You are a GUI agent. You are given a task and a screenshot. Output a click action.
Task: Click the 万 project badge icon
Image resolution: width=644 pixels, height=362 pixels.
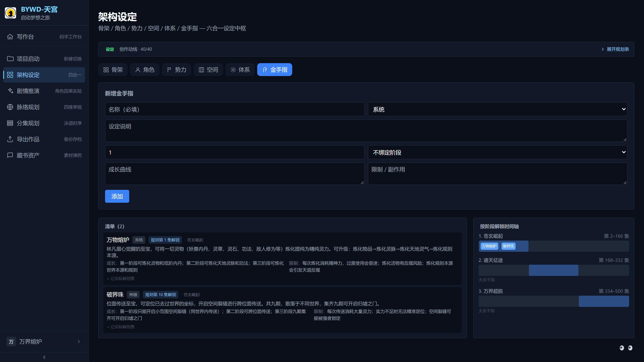click(x=11, y=341)
